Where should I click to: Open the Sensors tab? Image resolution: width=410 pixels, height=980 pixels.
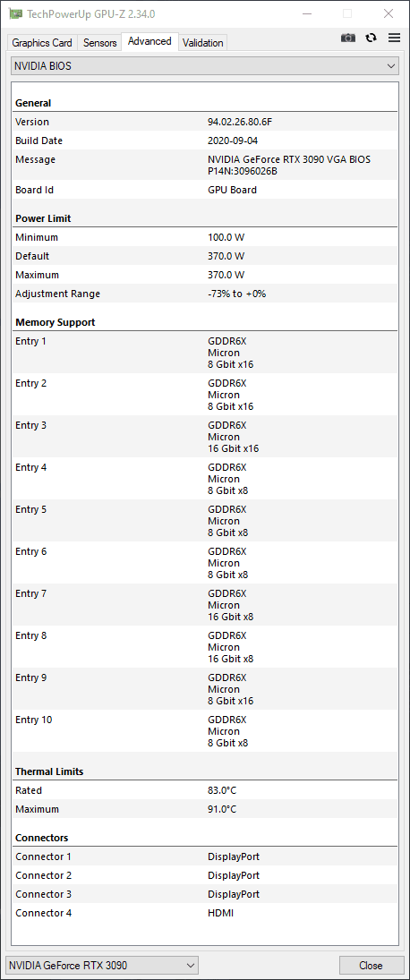click(x=100, y=42)
